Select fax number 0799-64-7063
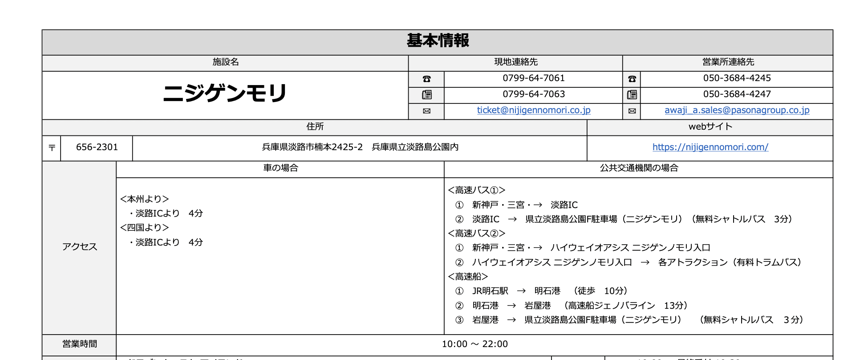This screenshot has height=360, width=868. (x=534, y=94)
